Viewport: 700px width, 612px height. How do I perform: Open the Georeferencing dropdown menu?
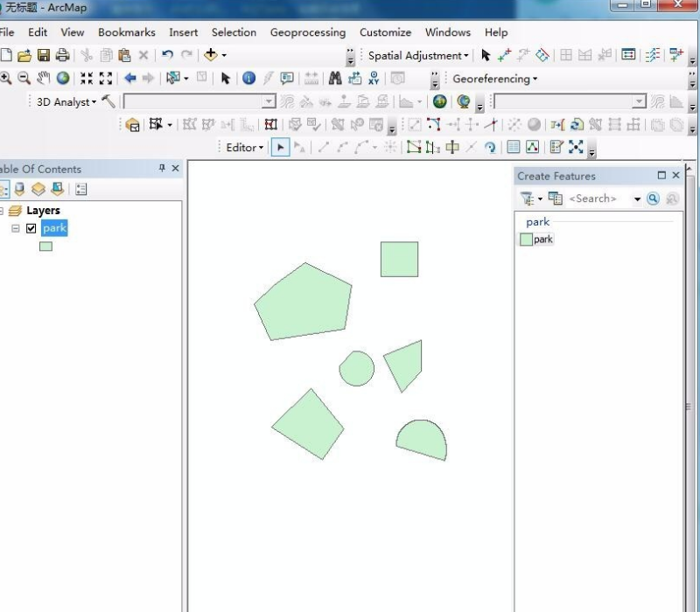(494, 79)
